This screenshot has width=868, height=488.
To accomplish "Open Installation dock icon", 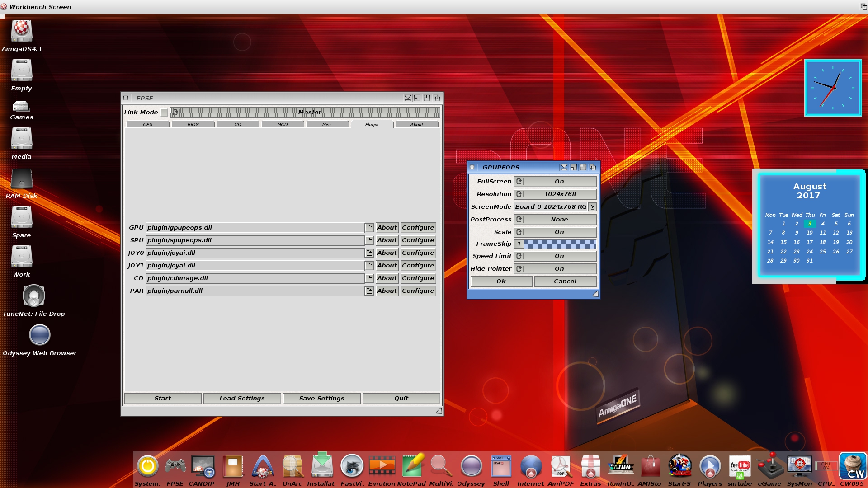I will [x=322, y=465].
